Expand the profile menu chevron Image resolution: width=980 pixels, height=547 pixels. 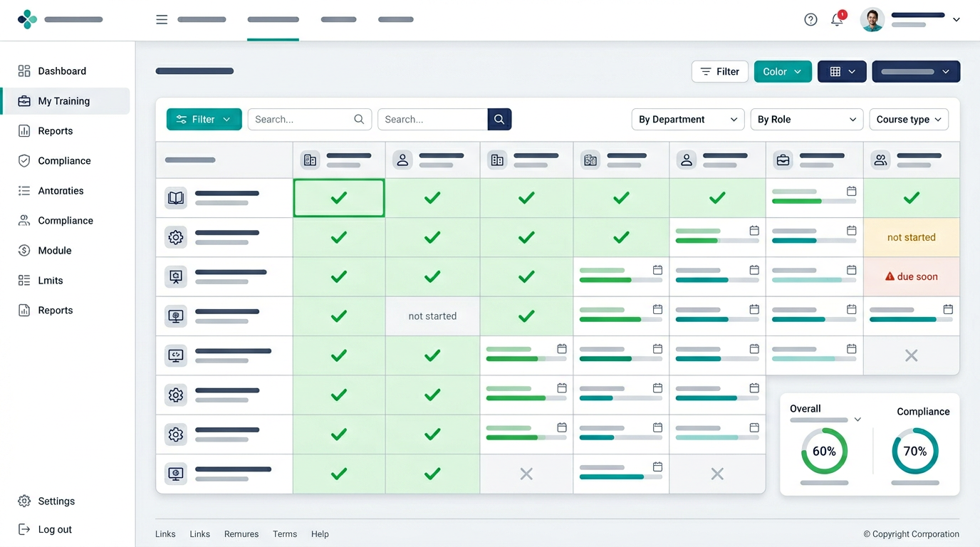click(956, 20)
